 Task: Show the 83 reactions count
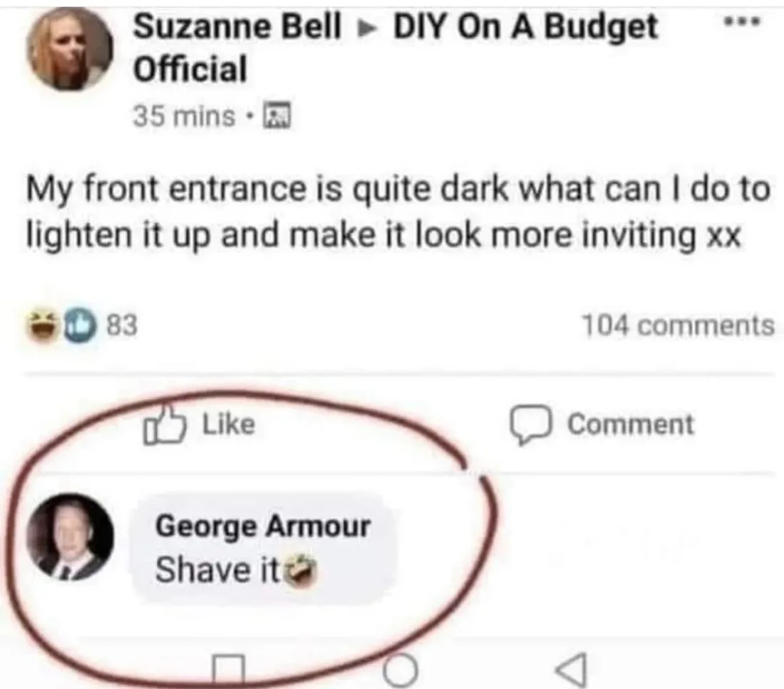click(123, 326)
